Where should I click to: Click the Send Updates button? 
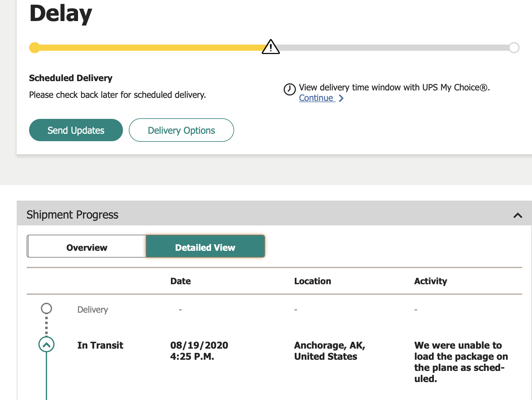click(76, 130)
